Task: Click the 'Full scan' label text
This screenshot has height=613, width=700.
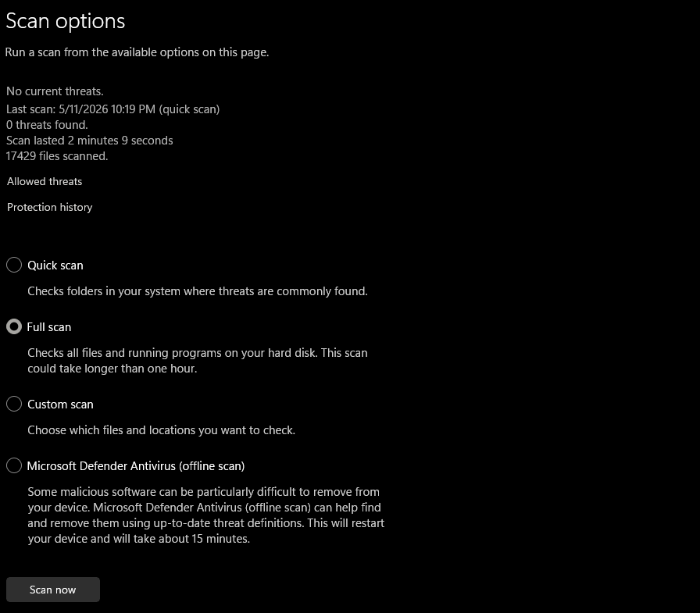Action: tap(49, 327)
